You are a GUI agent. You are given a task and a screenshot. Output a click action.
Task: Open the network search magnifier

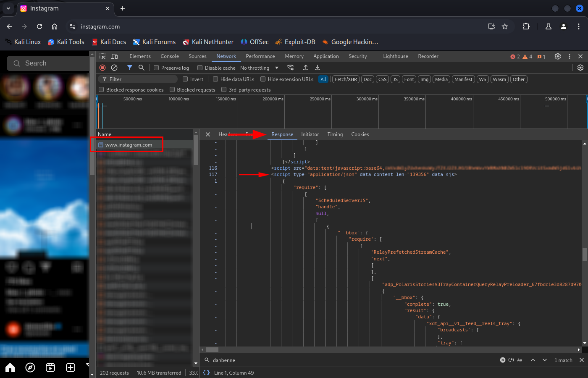click(x=142, y=68)
